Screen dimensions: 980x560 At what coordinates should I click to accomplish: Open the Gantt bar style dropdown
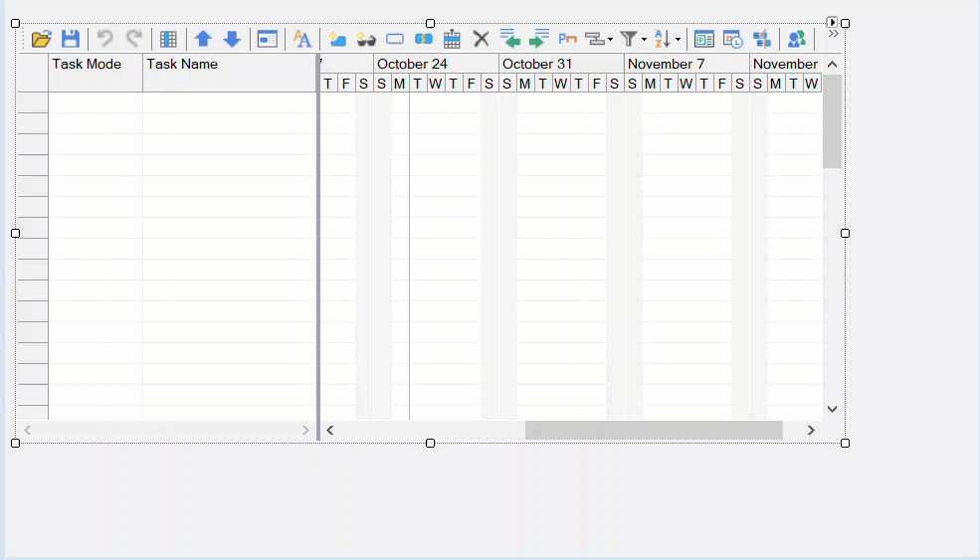pos(599,39)
